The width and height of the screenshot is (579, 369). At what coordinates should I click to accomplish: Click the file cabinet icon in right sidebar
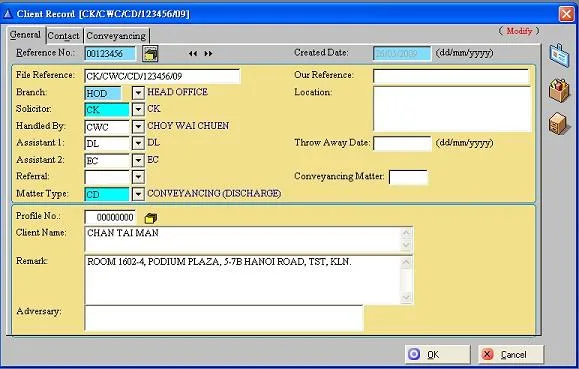pos(559,124)
